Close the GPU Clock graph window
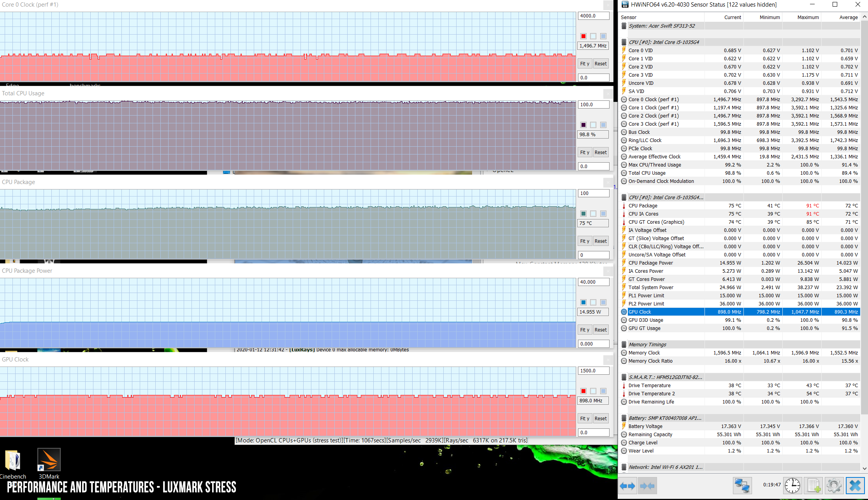This screenshot has width=868, height=500. tap(608, 360)
